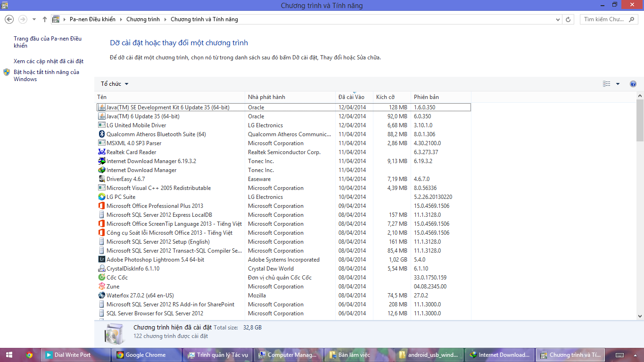Select the DriverEasy 4.6.7 icon

pos(101,179)
